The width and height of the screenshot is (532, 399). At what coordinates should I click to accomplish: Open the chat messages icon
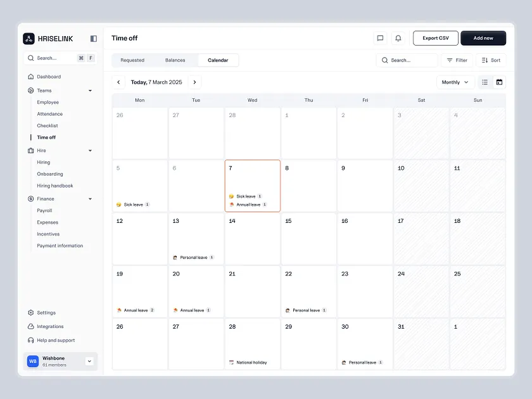[380, 38]
